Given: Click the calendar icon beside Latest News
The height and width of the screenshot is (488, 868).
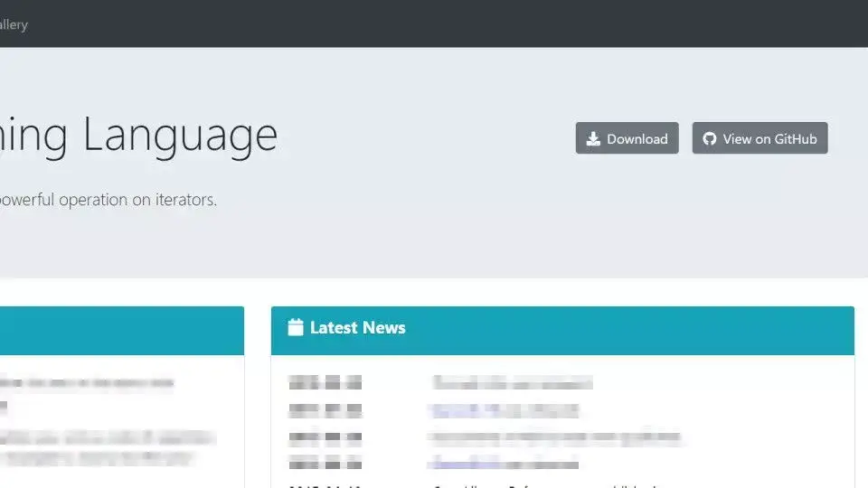Looking at the screenshot, I should click(296, 327).
